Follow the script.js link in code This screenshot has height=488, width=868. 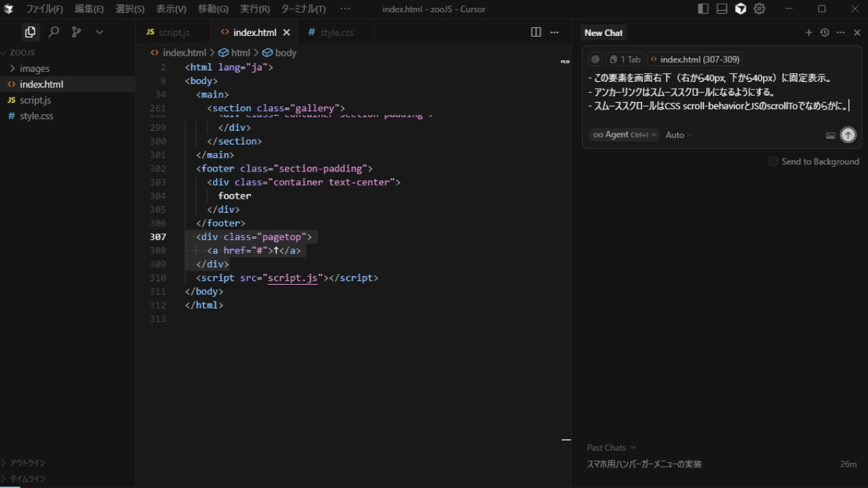292,278
